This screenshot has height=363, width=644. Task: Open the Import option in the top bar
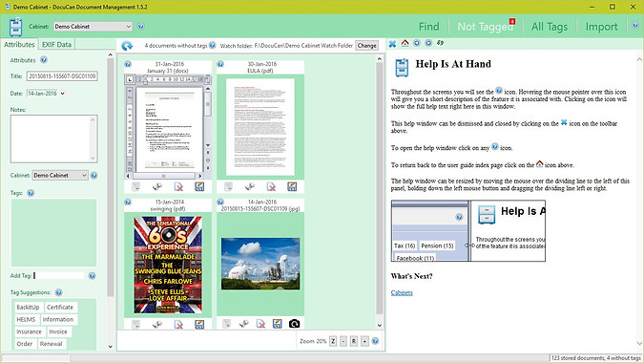601,27
